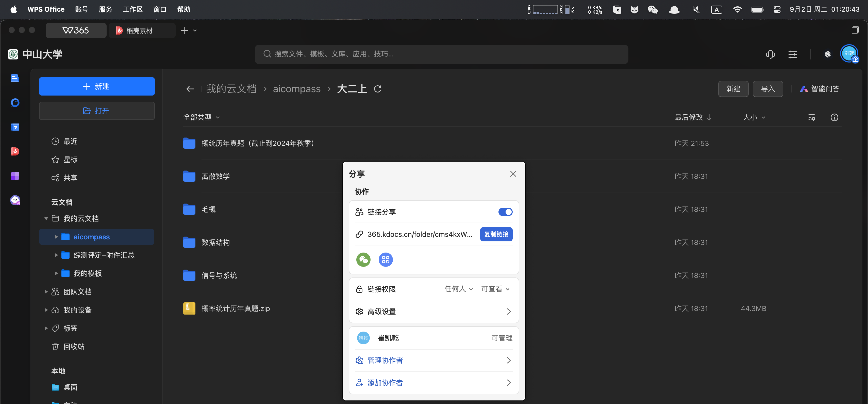Viewport: 868px width, 404px height.
Task: Open the documents icon in left rail
Action: 15,78
